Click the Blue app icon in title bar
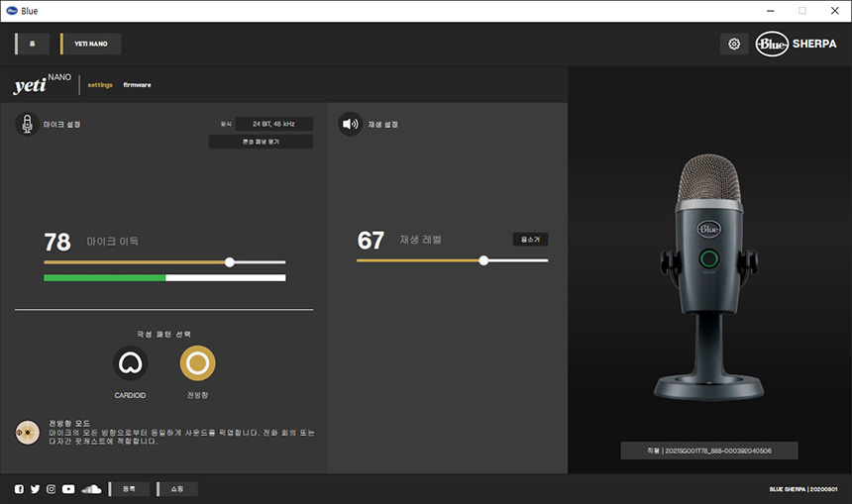The height and width of the screenshot is (504, 852). [x=12, y=11]
